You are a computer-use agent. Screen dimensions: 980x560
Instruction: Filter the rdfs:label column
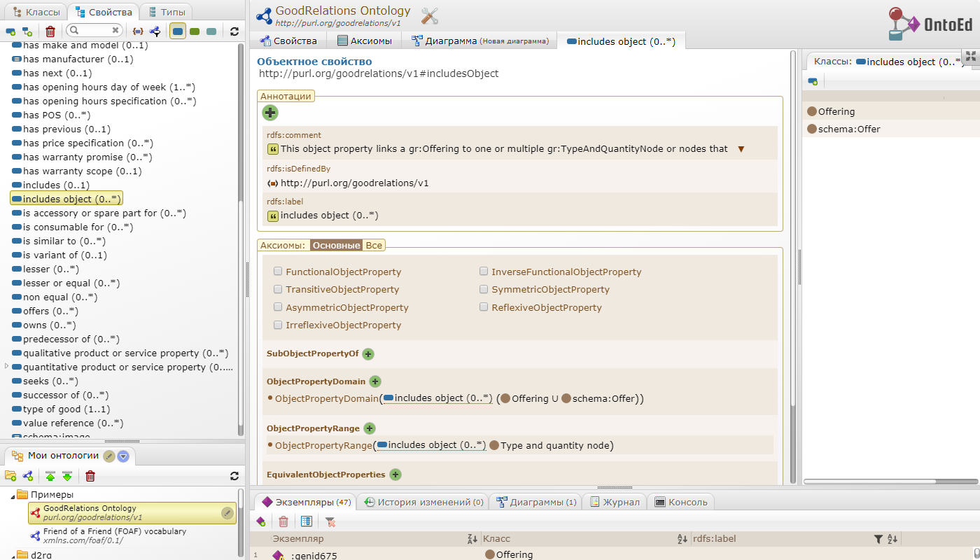[x=878, y=539]
